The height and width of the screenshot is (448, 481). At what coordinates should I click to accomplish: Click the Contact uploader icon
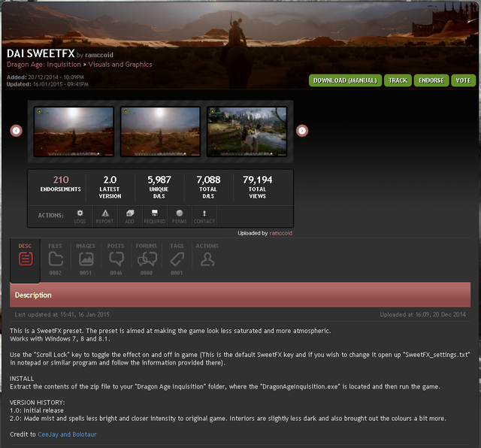click(204, 216)
